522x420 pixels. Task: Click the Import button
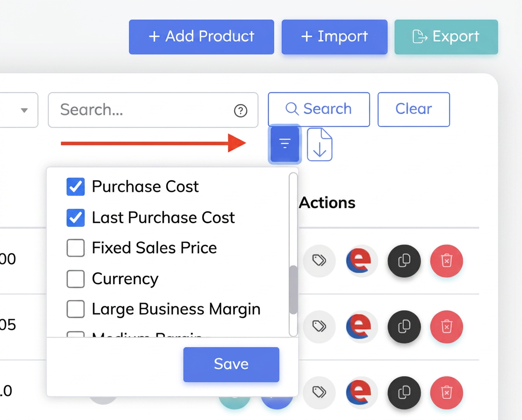(x=334, y=37)
